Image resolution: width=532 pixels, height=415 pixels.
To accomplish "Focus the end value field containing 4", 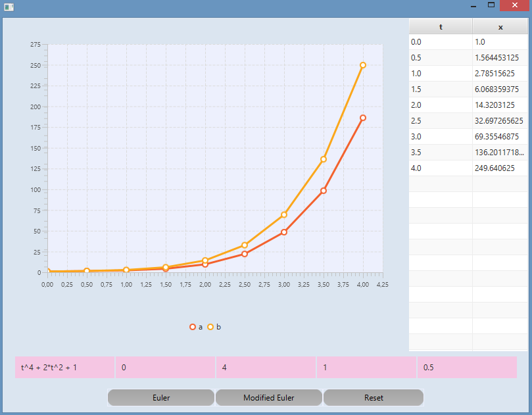I will pos(266,367).
